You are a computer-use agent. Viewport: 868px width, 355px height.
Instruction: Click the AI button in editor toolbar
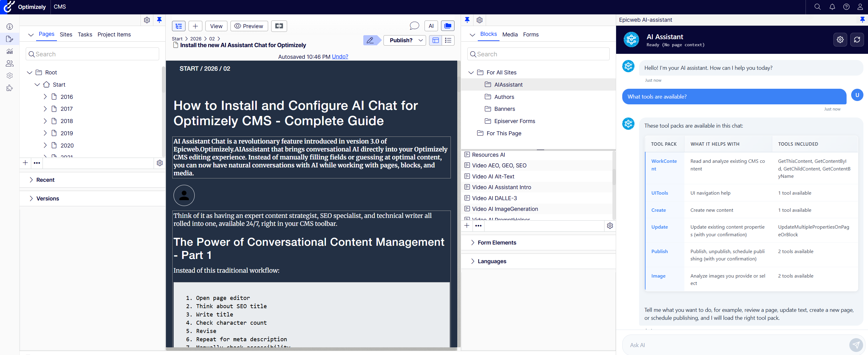pos(431,26)
